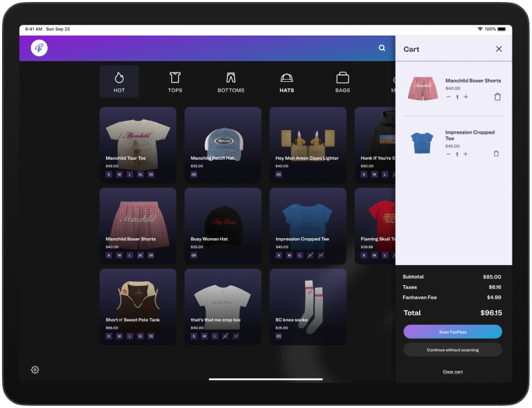Decrease Impression Cropped Tee quantity
The height and width of the screenshot is (408, 532).
click(x=449, y=154)
